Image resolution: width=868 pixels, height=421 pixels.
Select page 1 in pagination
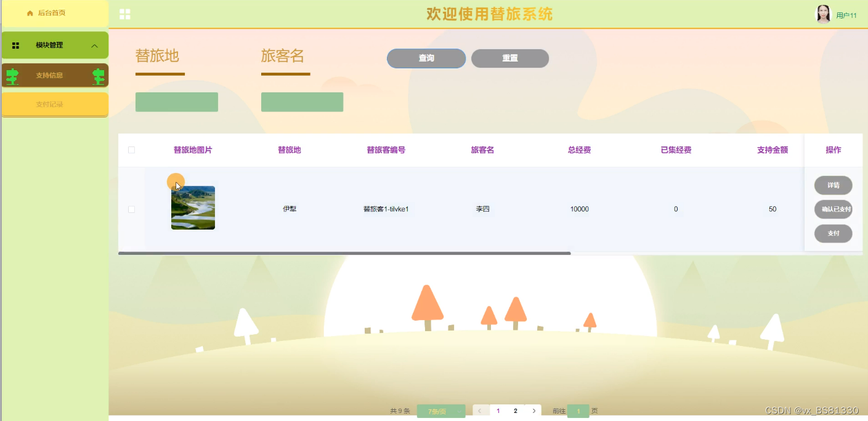click(498, 411)
